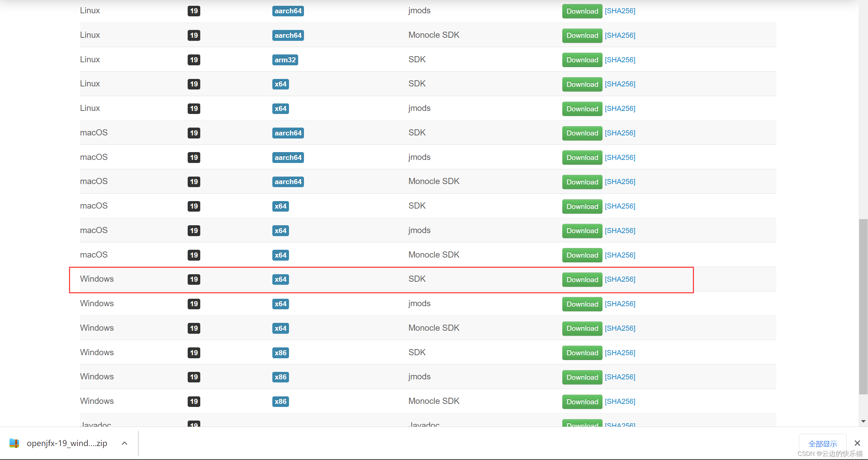Screen dimensions: 868x460
Task: Open SHA256 link for Linux arm32 SDK
Action: [620, 60]
